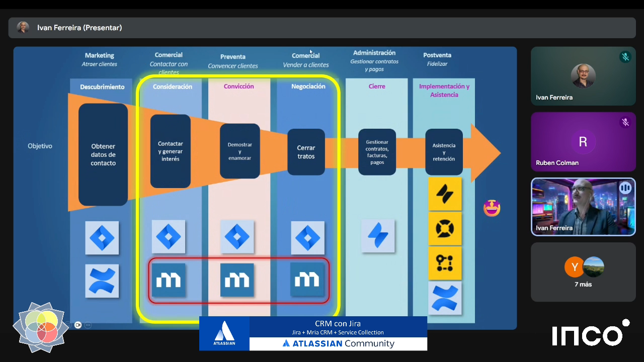The height and width of the screenshot is (362, 644).
Task: Click the camera icon at the slide's bottom-left
Action: click(78, 325)
